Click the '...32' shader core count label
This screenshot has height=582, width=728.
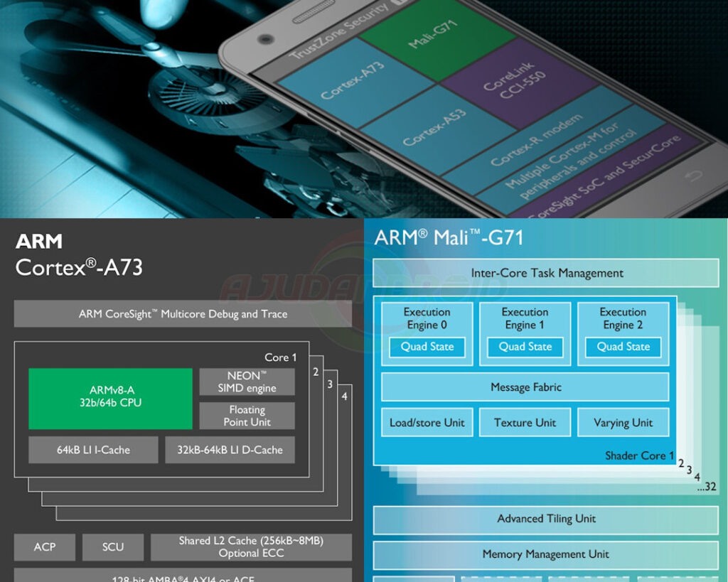pos(707,487)
